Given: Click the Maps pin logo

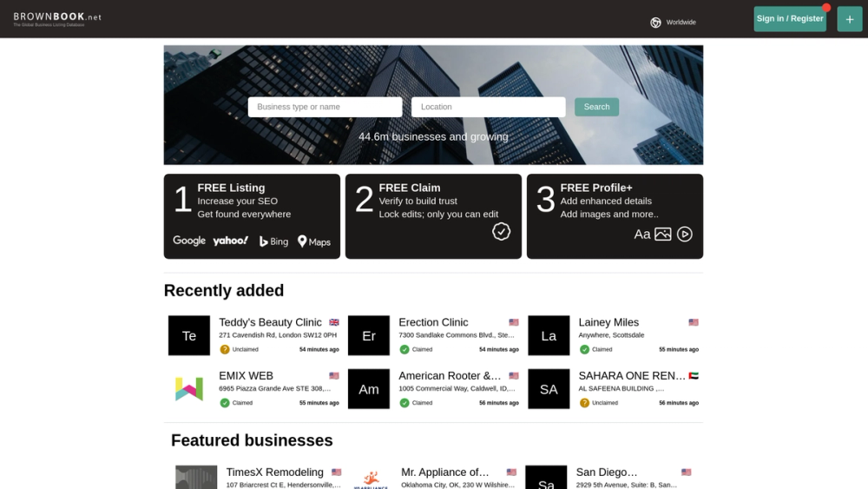Looking at the screenshot, I should 314,241.
